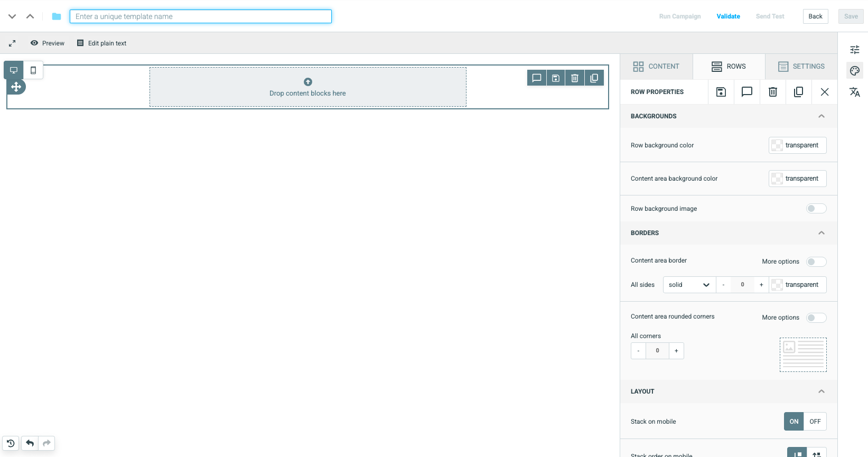Open Preview with the eye icon
The width and height of the screenshot is (868, 457).
(48, 43)
